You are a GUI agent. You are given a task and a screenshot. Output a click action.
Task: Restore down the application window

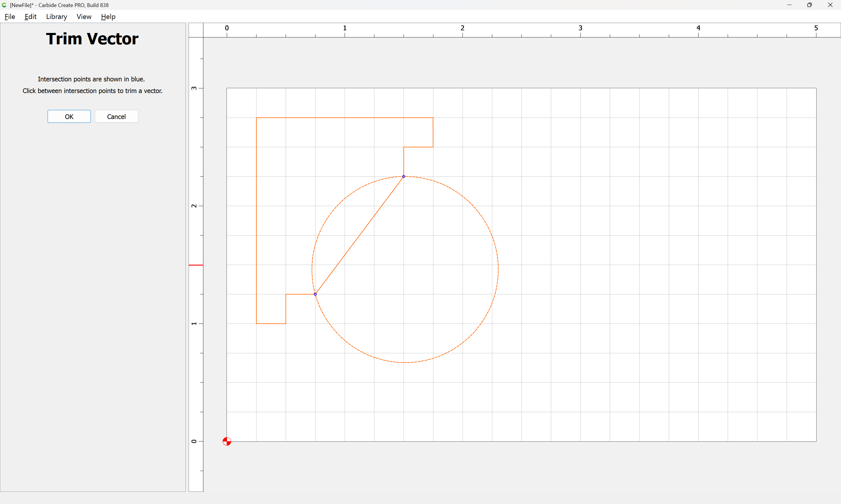809,5
